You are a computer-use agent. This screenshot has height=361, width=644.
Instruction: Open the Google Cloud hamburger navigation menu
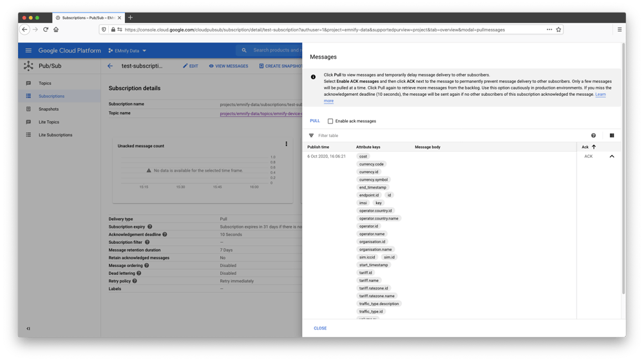point(28,50)
